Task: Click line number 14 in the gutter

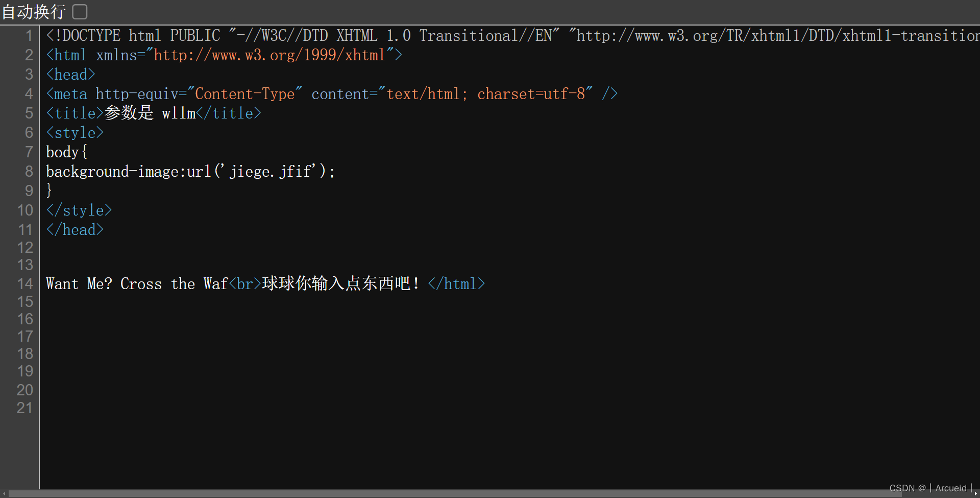Action: tap(25, 284)
